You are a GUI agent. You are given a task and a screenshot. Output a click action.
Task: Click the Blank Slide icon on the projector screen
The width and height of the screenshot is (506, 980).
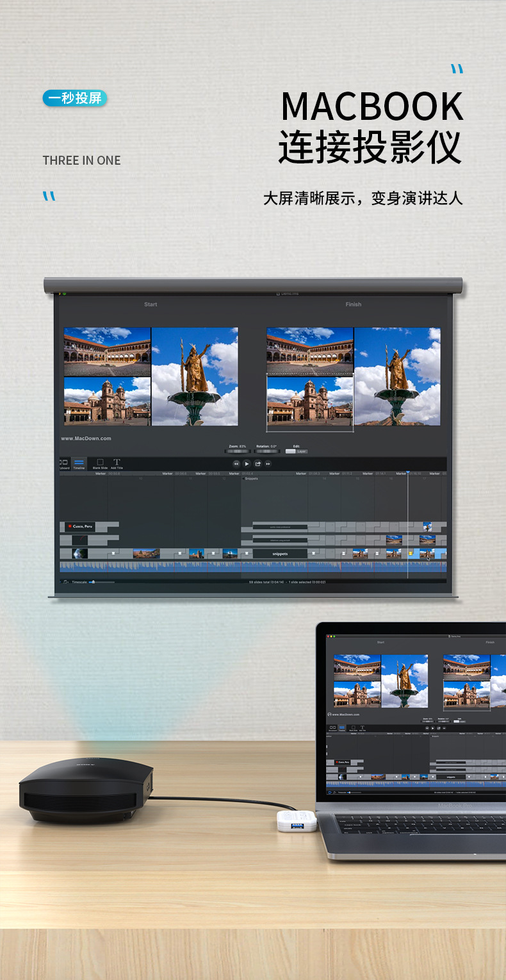(100, 463)
